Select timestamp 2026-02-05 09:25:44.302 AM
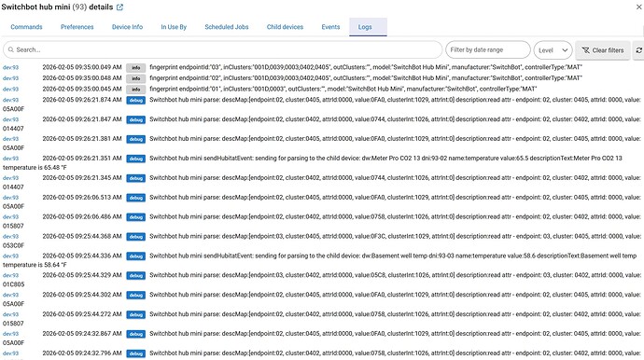The image size is (644, 360). (82, 295)
